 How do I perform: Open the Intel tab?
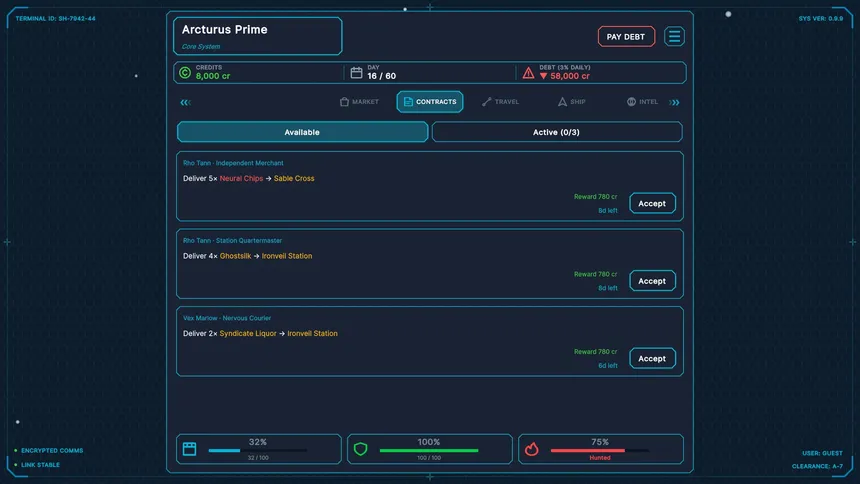point(642,102)
